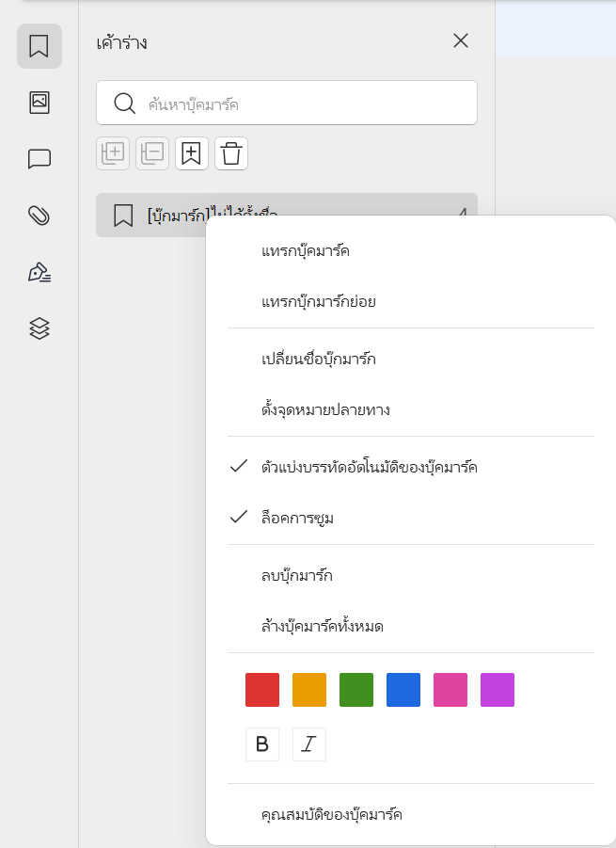Open the layers panel icon

pyautogui.click(x=39, y=328)
